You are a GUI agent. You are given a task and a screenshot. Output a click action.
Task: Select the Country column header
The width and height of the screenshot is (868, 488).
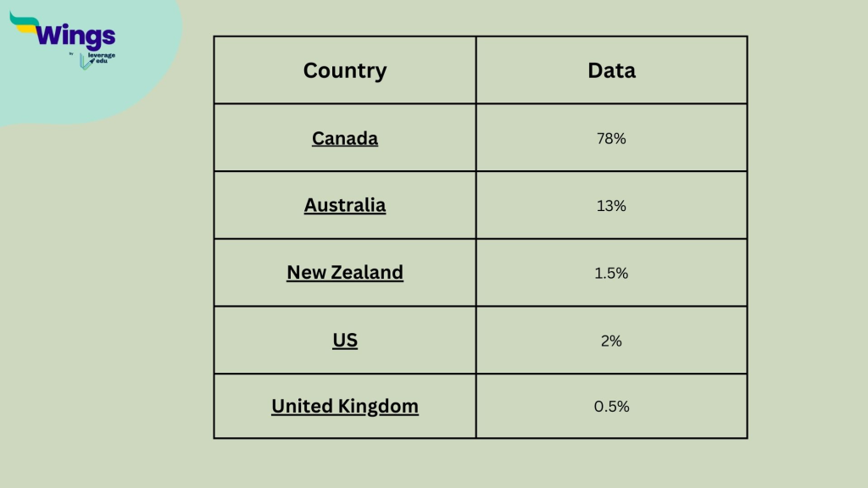point(345,70)
